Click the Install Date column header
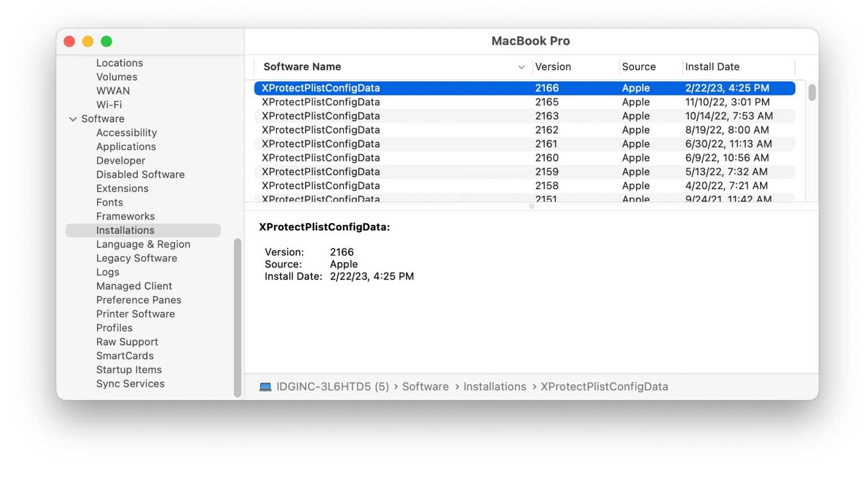The height and width of the screenshot is (488, 868). tap(712, 67)
